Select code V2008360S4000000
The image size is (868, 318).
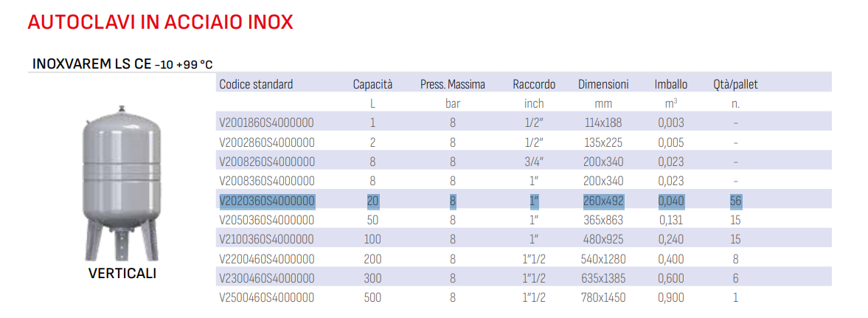point(267,182)
